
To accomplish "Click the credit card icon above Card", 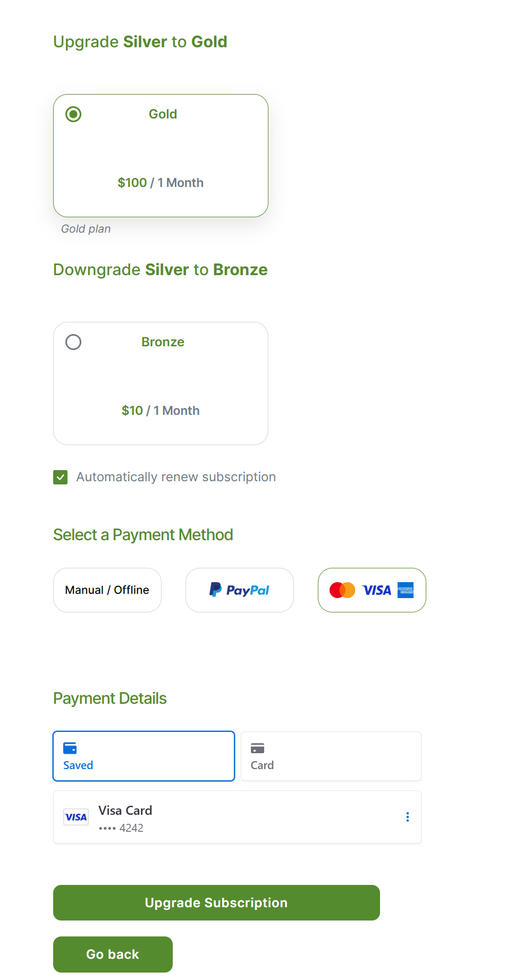I will (x=258, y=748).
